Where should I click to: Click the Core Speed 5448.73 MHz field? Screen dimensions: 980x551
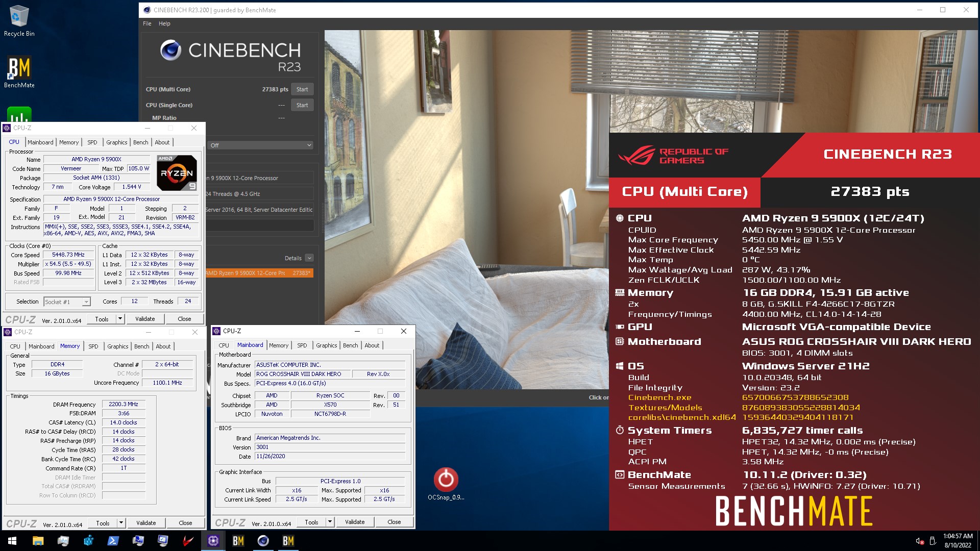[69, 255]
